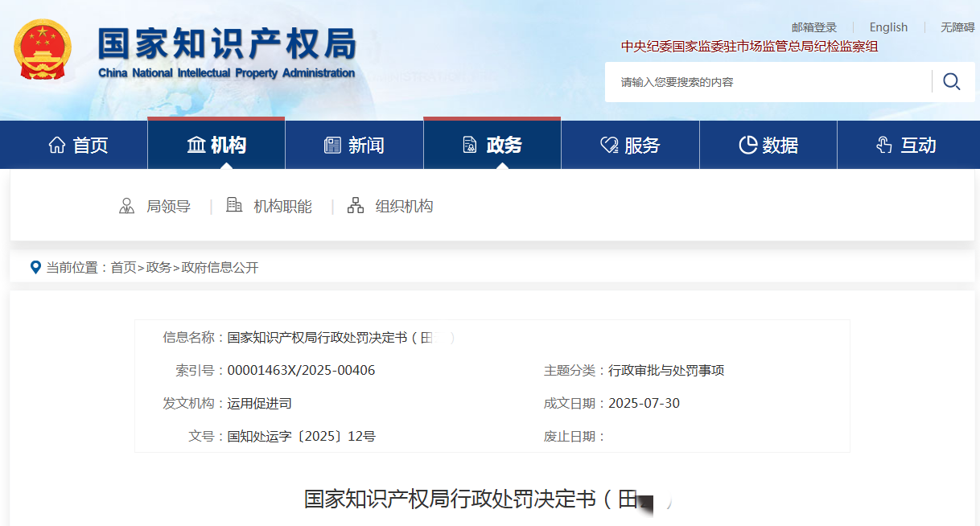
Task: Click the document icon beside 政务
Action: pyautogui.click(x=470, y=145)
